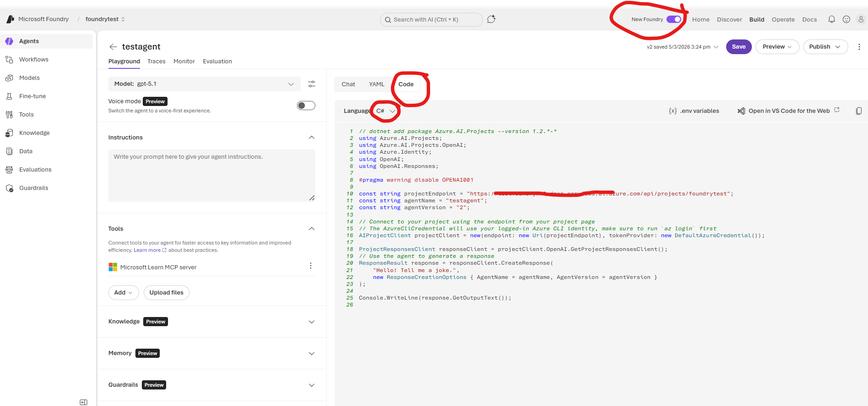Switch to the Chat tab
The image size is (868, 406).
348,84
